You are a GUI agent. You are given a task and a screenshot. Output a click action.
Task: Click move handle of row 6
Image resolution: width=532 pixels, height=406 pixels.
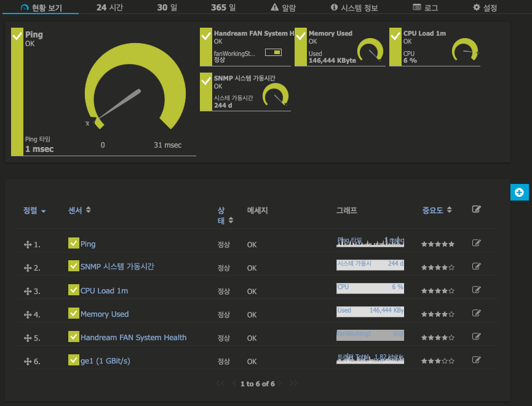[28, 362]
